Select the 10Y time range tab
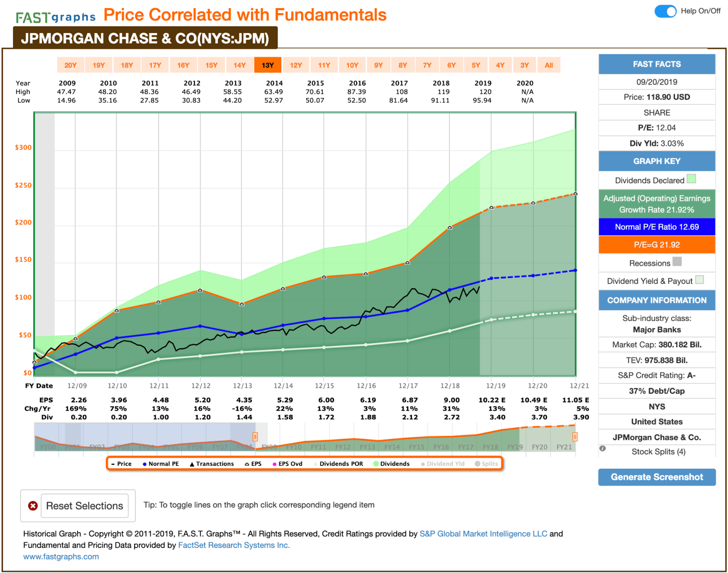The image size is (728, 573). (353, 65)
